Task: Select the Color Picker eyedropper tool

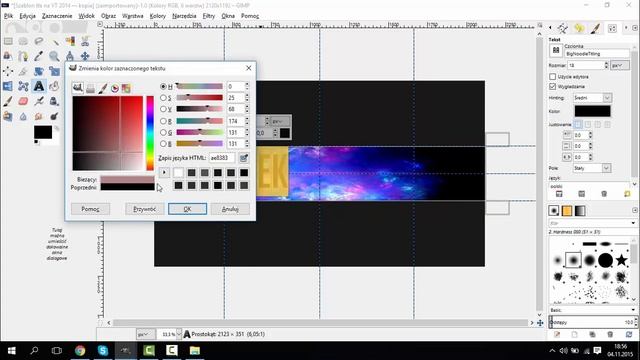Action: point(39,56)
